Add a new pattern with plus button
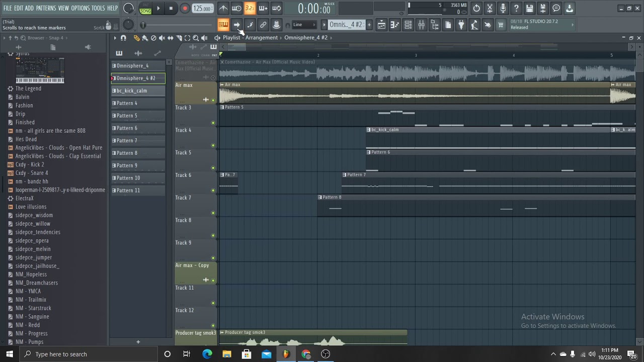644x362 pixels. (138, 342)
